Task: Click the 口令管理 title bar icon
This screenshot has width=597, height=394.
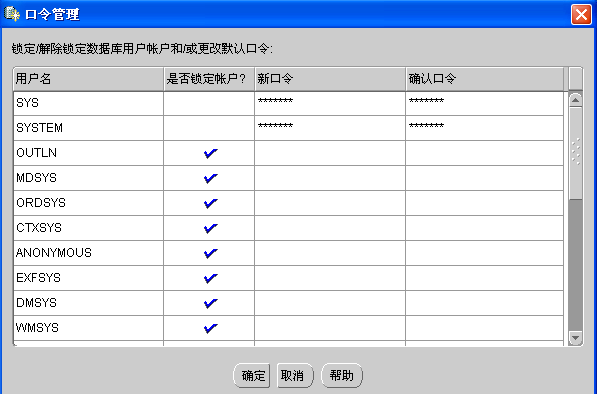Action: (11, 14)
